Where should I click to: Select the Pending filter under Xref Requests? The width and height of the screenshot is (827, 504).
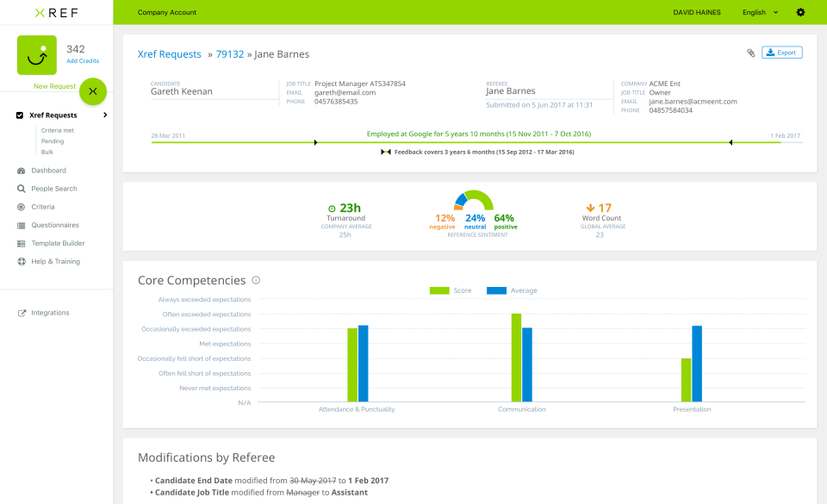(x=53, y=141)
